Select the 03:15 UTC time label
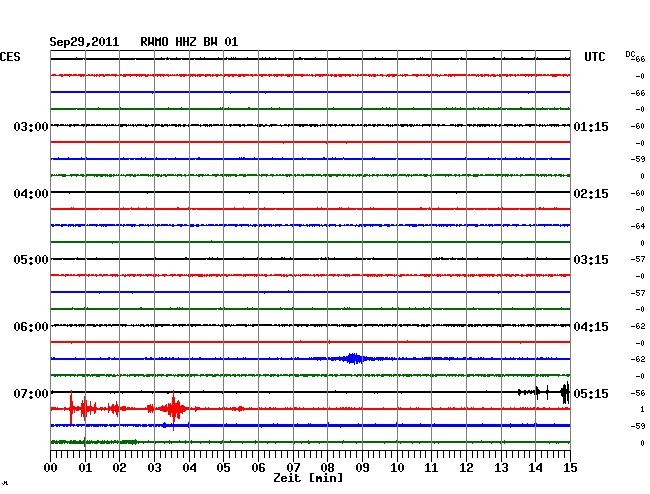Screen dimensions: 650x494 591,260
